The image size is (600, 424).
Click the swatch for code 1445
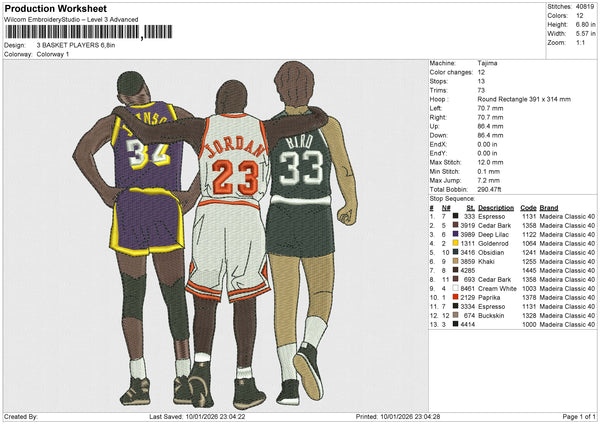(455, 271)
